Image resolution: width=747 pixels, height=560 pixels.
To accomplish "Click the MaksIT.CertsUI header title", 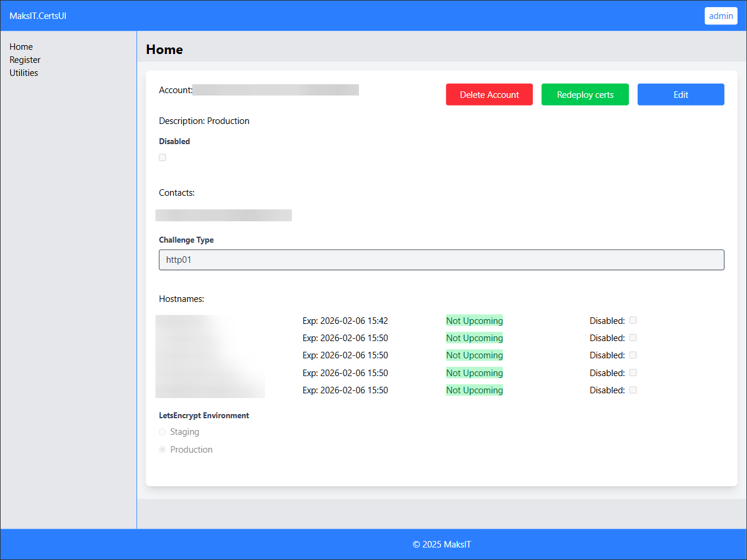I will tap(38, 16).
